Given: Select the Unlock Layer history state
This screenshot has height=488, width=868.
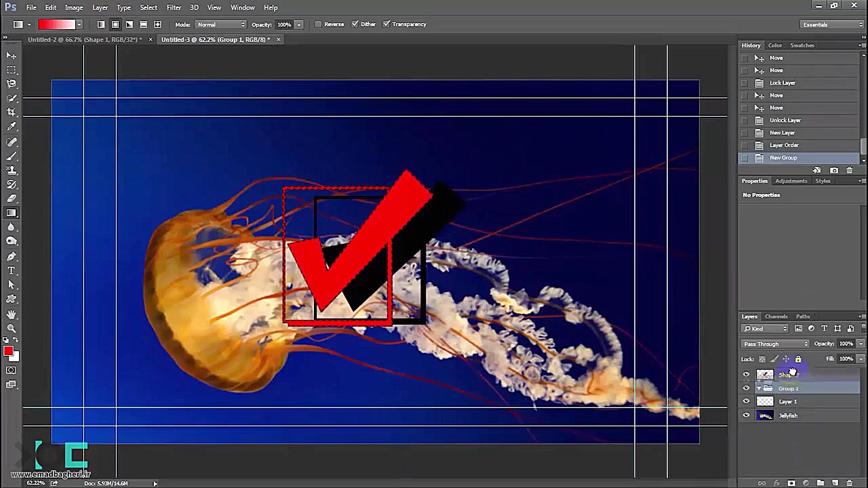Looking at the screenshot, I should pos(785,120).
